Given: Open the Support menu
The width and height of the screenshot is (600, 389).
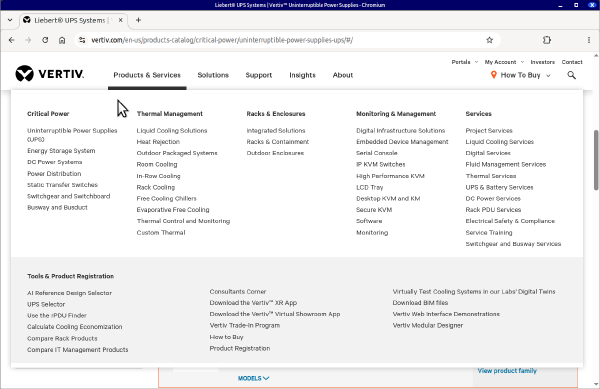Looking at the screenshot, I should click(259, 75).
